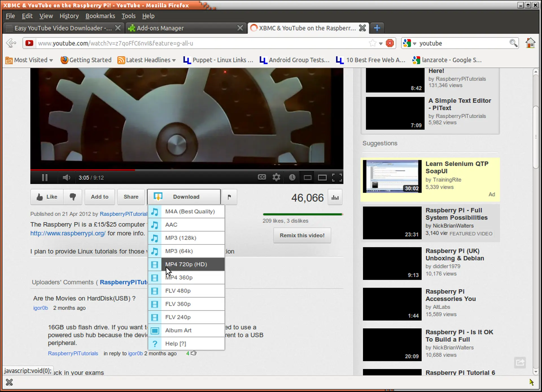Click the Firefox home icon
Image resolution: width=542 pixels, height=392 pixels.
point(530,43)
